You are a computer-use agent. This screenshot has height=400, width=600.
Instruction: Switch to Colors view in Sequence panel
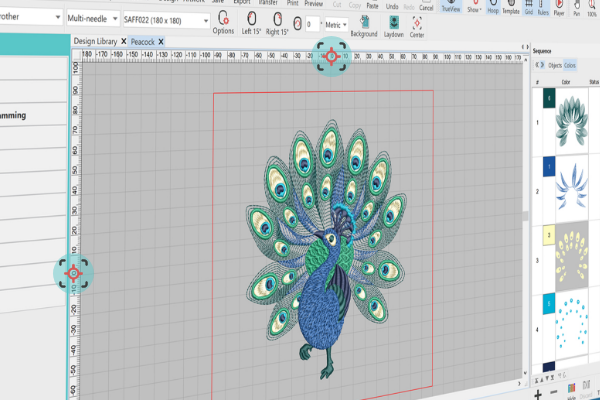pos(570,65)
